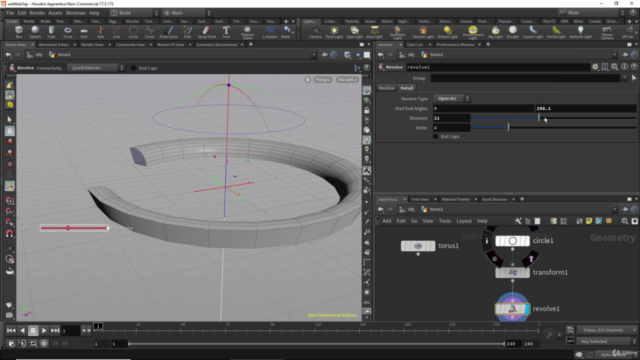640x360 pixels.
Task: Switch to the Tree View tab
Action: click(420, 199)
